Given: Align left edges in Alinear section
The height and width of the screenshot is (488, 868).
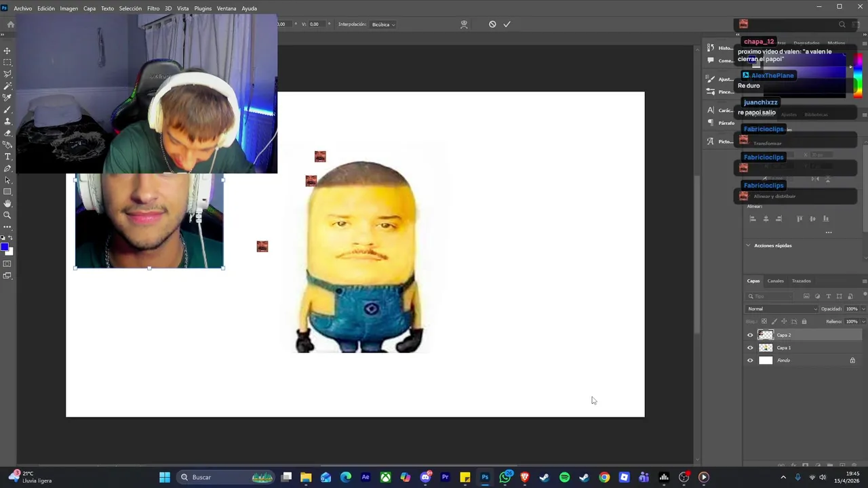Looking at the screenshot, I should (x=752, y=218).
